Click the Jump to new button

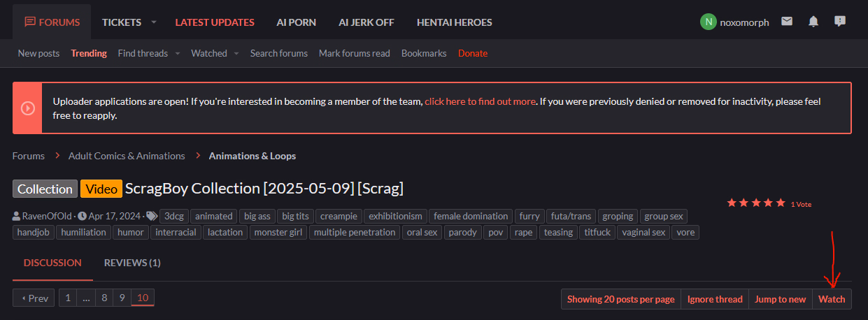[x=781, y=299]
